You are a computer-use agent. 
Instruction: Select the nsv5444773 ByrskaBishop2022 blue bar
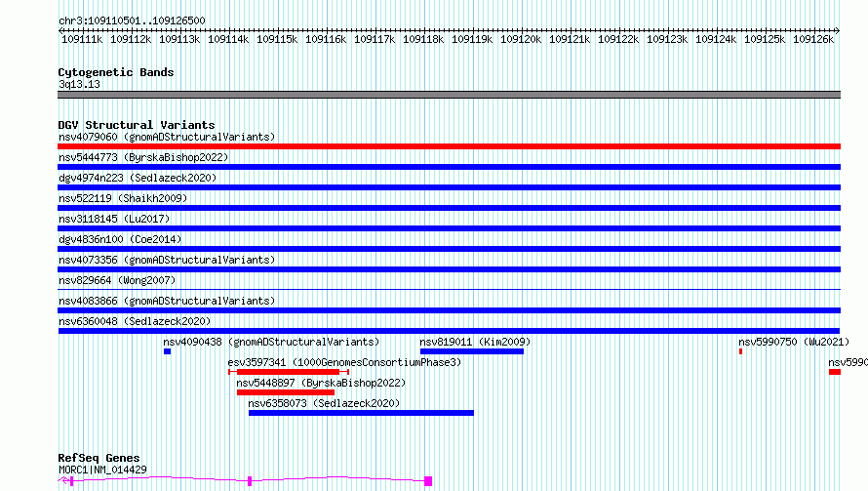click(x=449, y=167)
